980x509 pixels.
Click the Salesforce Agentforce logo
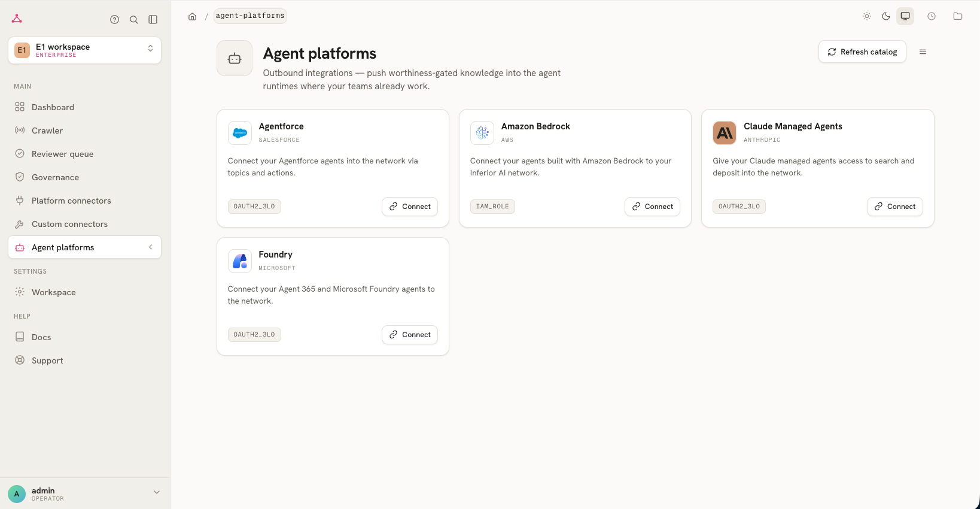(x=240, y=133)
